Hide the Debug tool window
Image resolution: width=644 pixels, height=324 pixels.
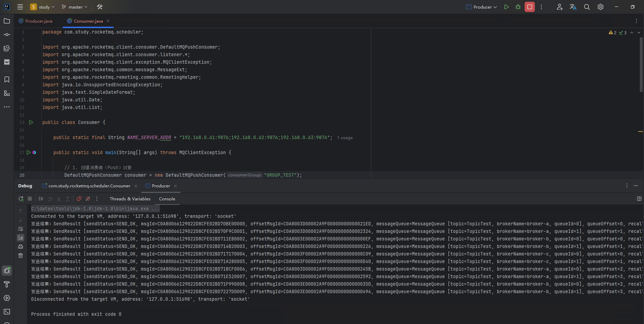(x=636, y=186)
